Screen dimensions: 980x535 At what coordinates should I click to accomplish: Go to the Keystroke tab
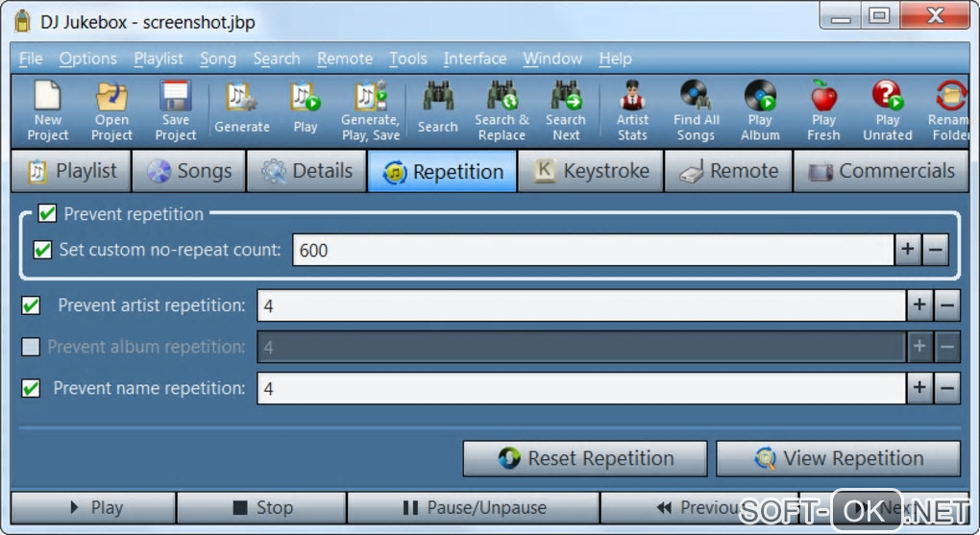pos(591,171)
